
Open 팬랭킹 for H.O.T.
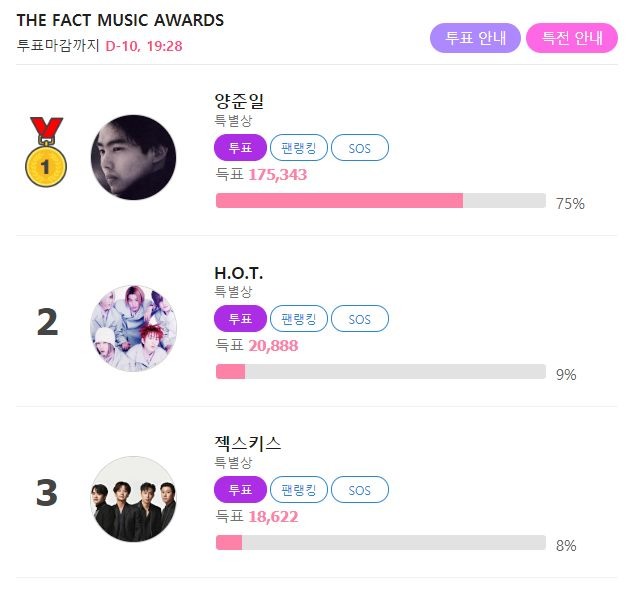299,319
